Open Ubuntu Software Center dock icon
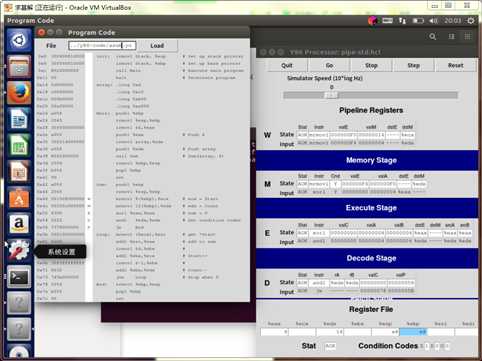Screen dimensions: 482x361 click(x=19, y=198)
